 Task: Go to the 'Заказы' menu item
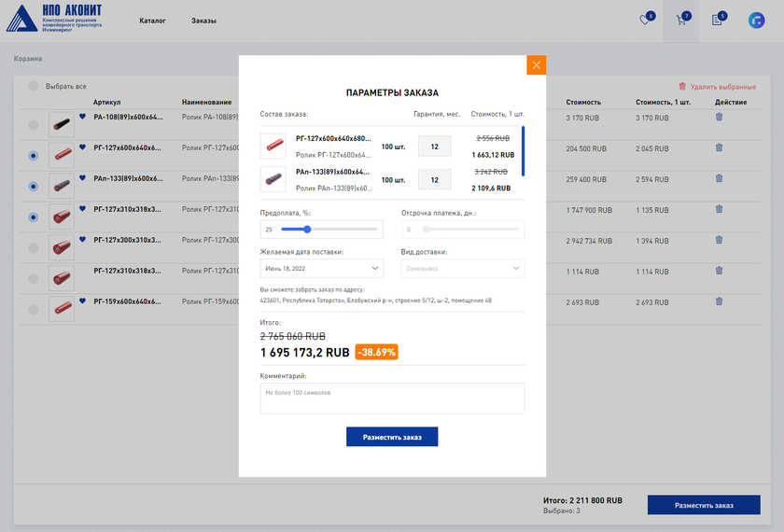click(x=203, y=20)
